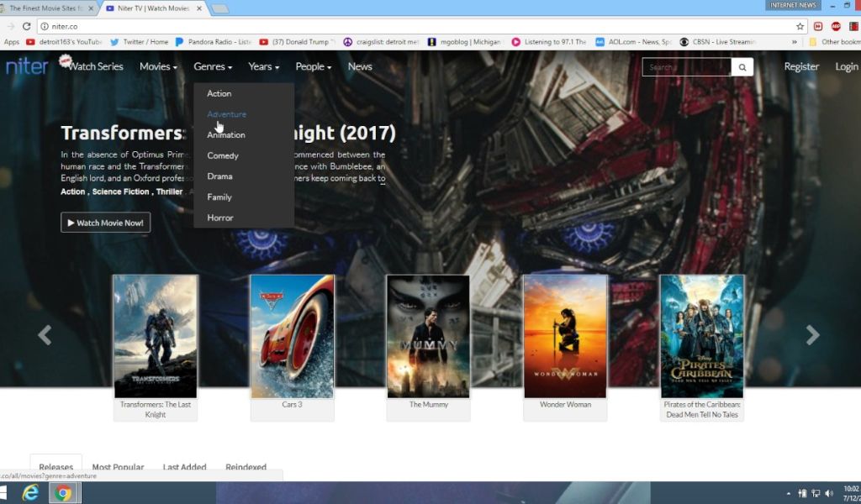
Task: Show next carousel movies arrow
Action: [812, 334]
